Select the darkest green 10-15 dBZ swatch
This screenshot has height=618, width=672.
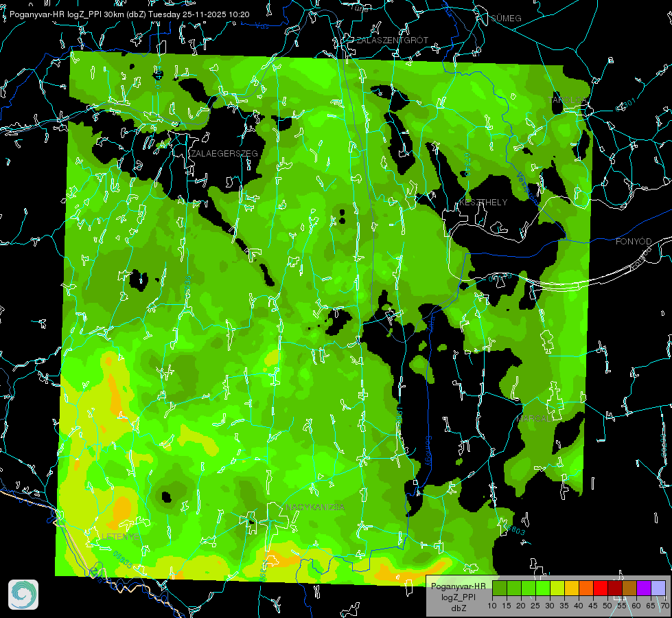tap(499, 588)
